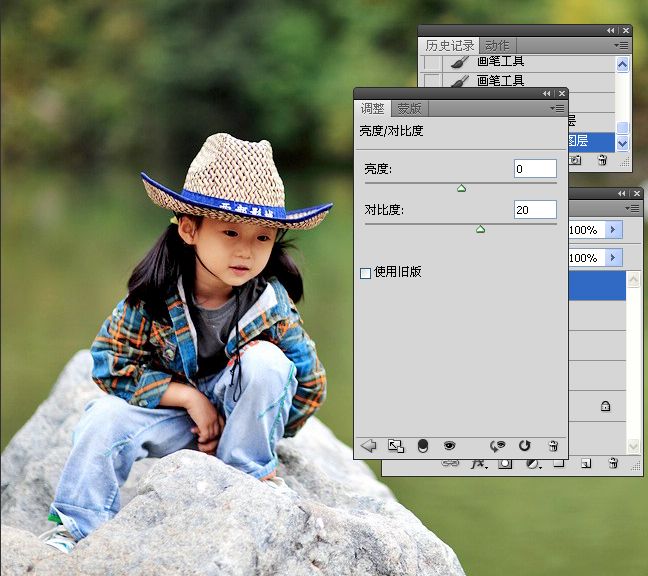Click the 亮度/对比度 heading text
This screenshot has width=648, height=576.
[391, 131]
